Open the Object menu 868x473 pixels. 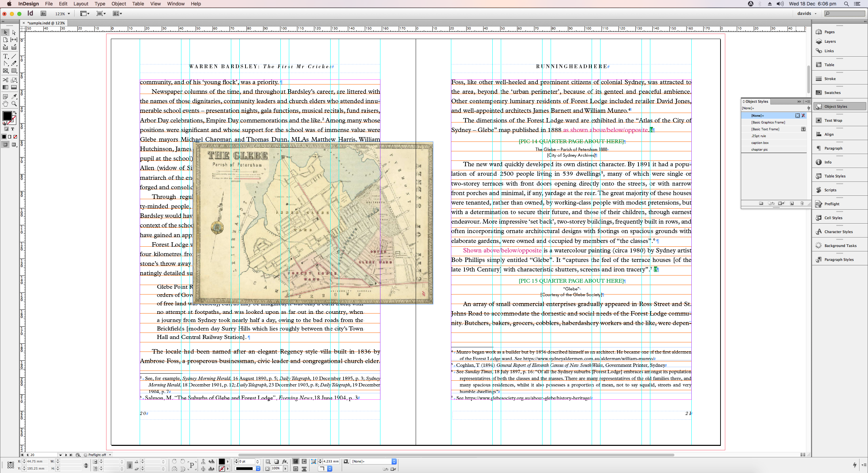(x=119, y=4)
